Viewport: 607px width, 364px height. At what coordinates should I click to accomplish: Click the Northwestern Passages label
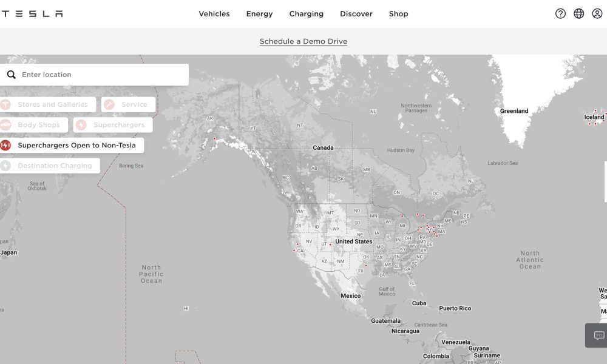pyautogui.click(x=416, y=108)
